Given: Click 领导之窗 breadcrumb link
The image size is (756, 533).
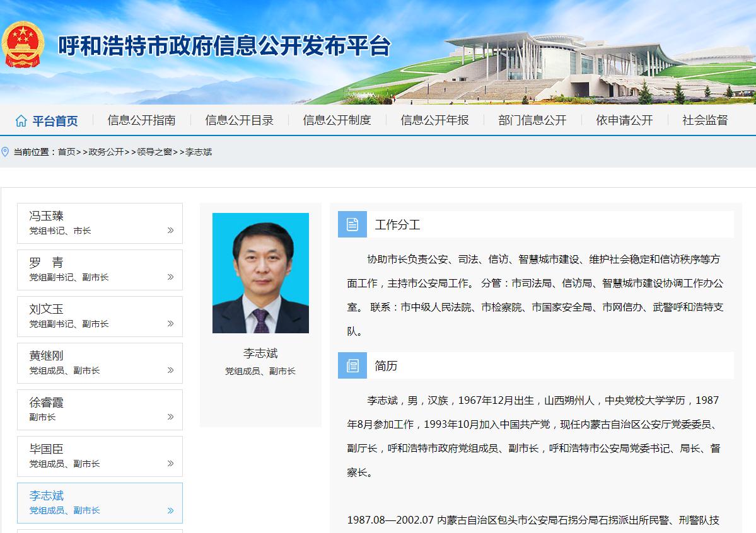Looking at the screenshot, I should pos(154,152).
